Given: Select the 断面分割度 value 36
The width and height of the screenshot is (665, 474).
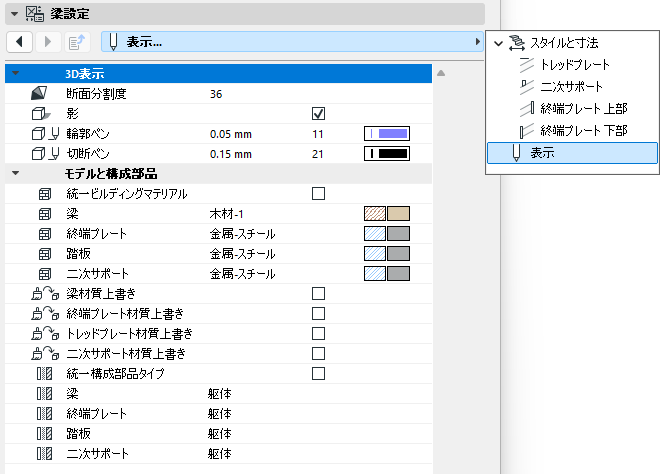Looking at the screenshot, I should (216, 94).
